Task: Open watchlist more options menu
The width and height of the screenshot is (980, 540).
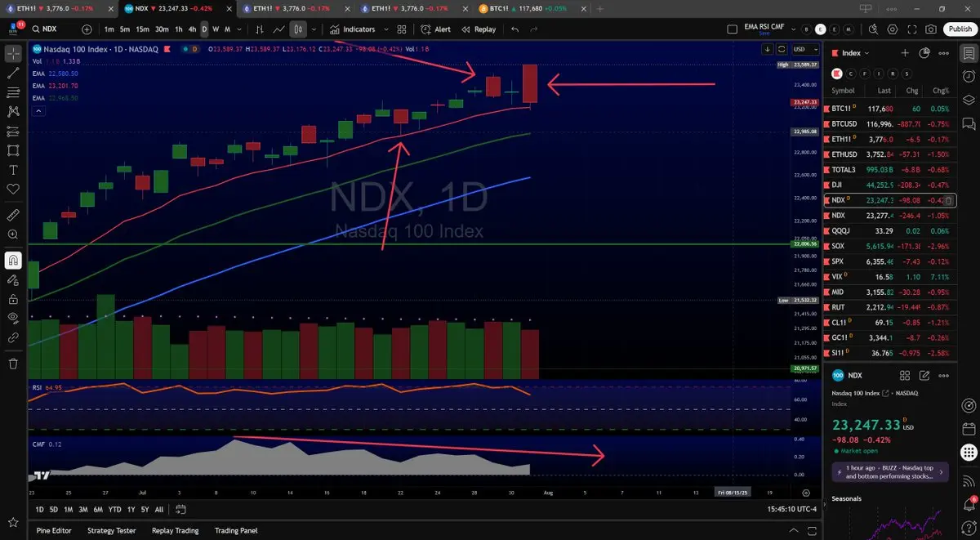Action: (944, 53)
